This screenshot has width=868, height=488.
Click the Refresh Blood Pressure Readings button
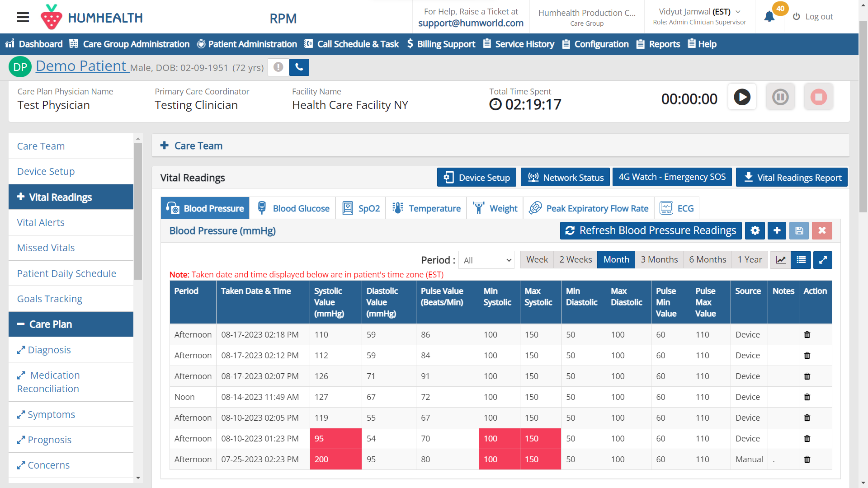coord(650,230)
